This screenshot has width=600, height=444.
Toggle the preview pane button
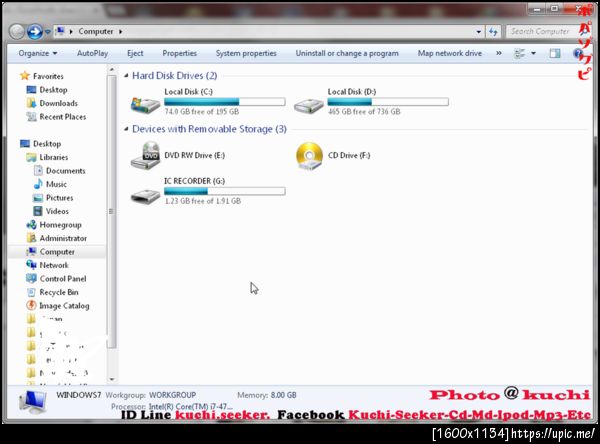555,53
